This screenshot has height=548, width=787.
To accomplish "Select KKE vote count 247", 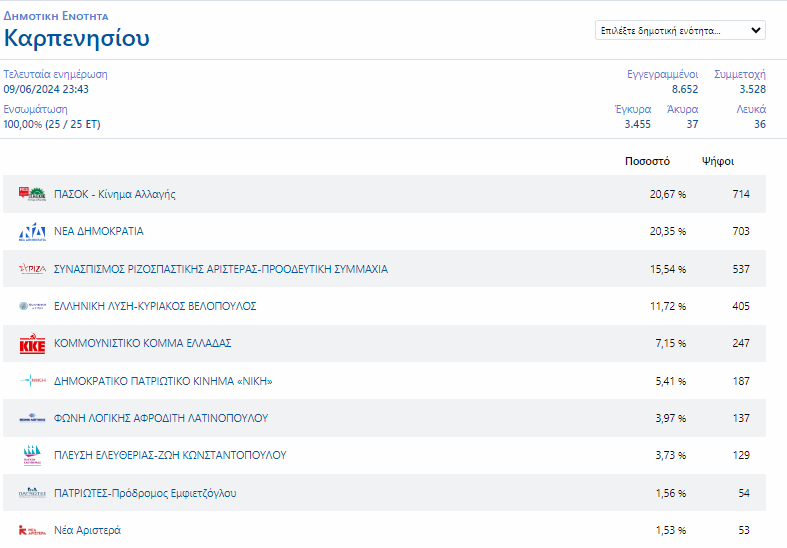I will pyautogui.click(x=741, y=343).
